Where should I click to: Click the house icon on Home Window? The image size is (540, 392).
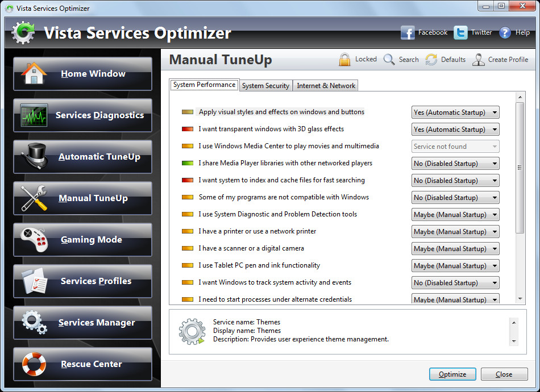[34, 73]
